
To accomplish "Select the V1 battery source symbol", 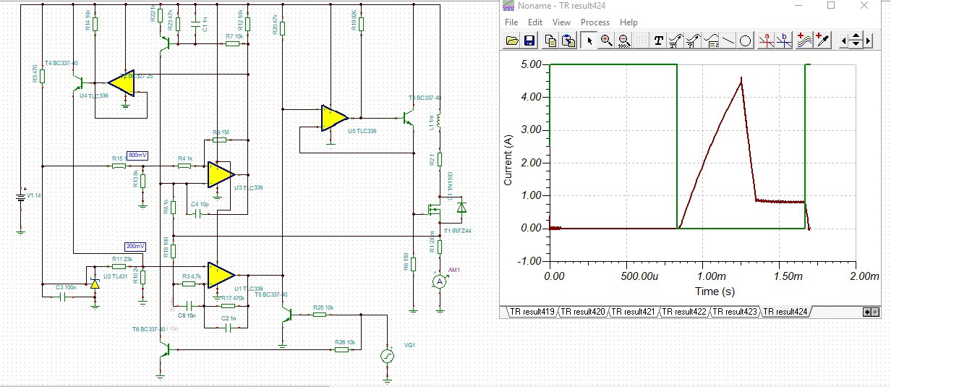I will pos(20,195).
